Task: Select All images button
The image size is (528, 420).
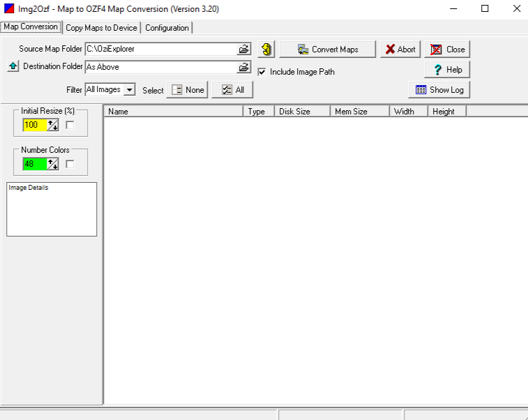Action: [x=232, y=90]
